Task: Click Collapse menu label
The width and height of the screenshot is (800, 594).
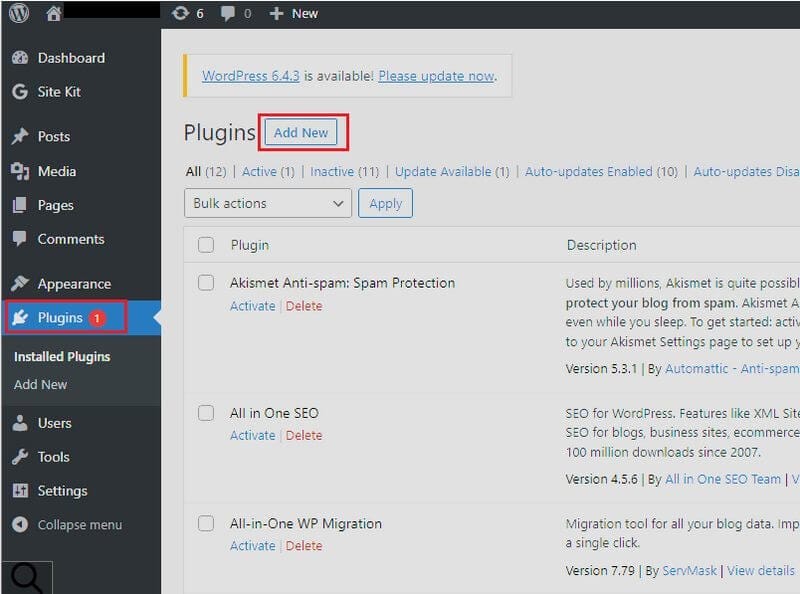Action: pos(80,525)
